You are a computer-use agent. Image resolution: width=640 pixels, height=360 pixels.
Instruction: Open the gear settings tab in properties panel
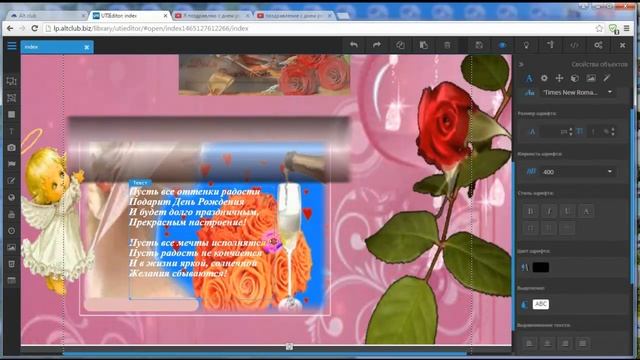click(544, 78)
